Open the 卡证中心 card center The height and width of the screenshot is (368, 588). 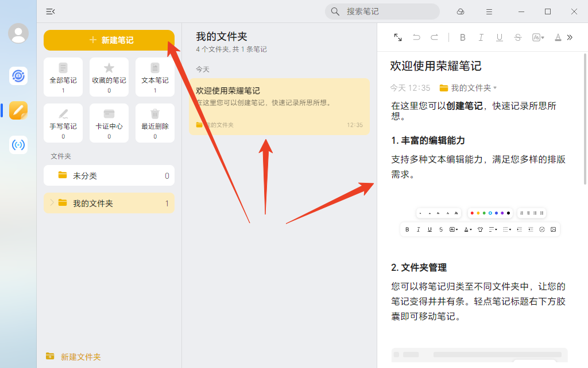[x=109, y=122]
